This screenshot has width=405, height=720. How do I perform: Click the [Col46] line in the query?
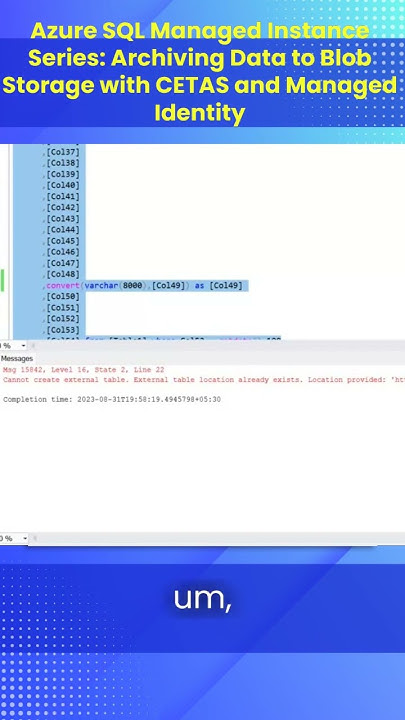pos(63,252)
